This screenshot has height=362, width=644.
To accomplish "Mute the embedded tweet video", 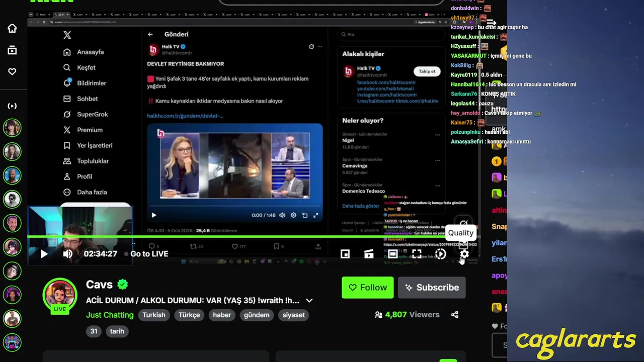I will pos(282,215).
